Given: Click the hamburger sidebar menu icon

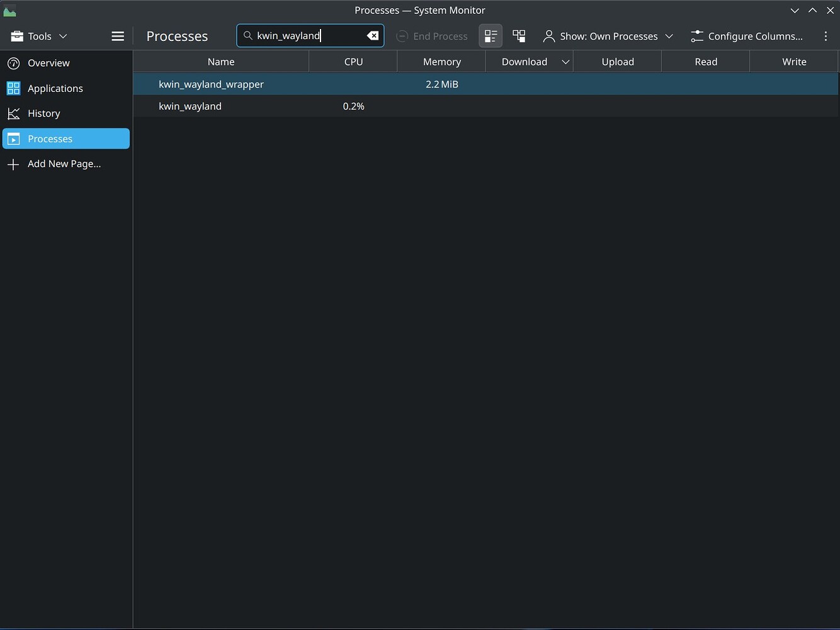Looking at the screenshot, I should [117, 36].
